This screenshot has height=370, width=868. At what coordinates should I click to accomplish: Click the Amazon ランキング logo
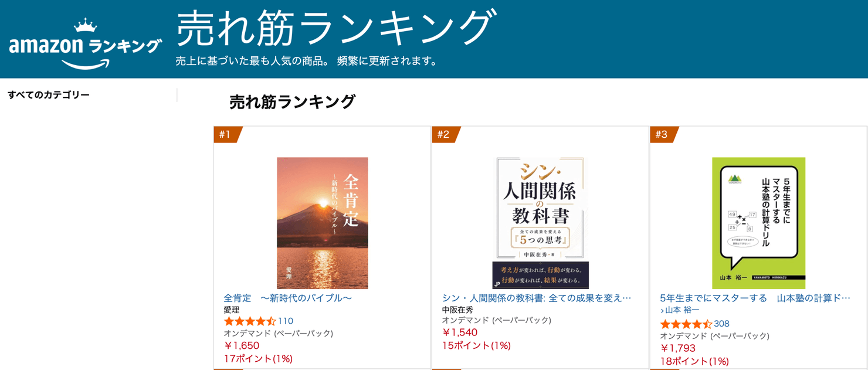(x=85, y=45)
